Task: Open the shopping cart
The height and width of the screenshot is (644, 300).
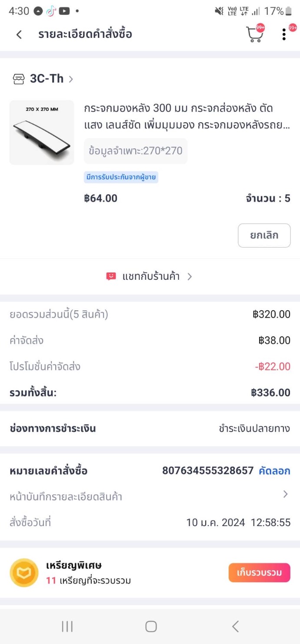Action: (x=255, y=34)
